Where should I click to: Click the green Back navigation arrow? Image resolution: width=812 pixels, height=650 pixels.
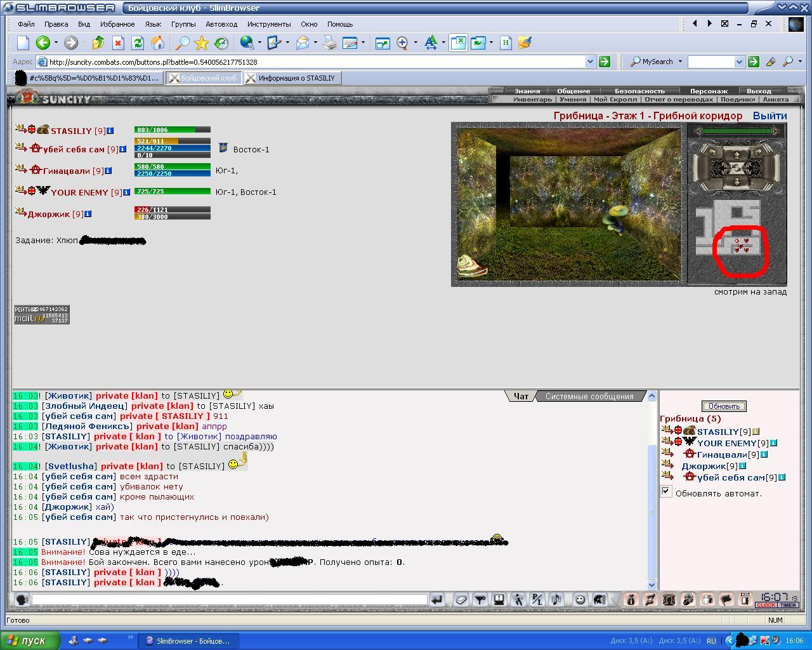[x=43, y=43]
